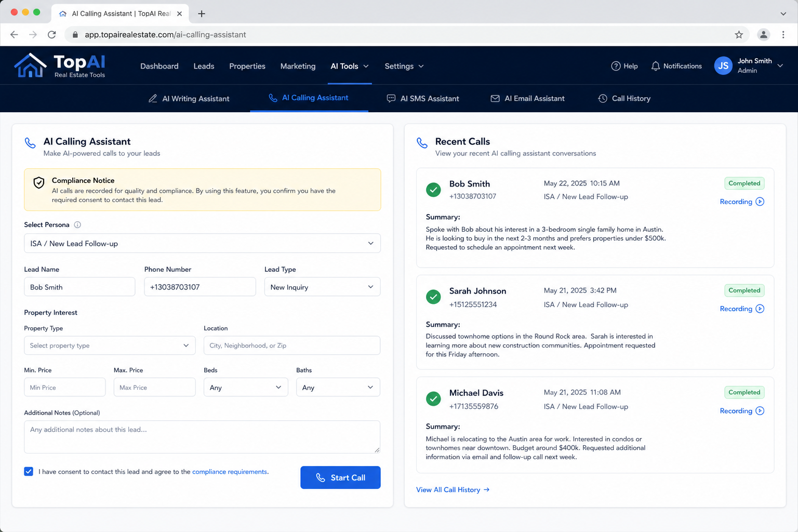798x532 pixels.
Task: Open Help via question mark icon
Action: [x=616, y=66]
